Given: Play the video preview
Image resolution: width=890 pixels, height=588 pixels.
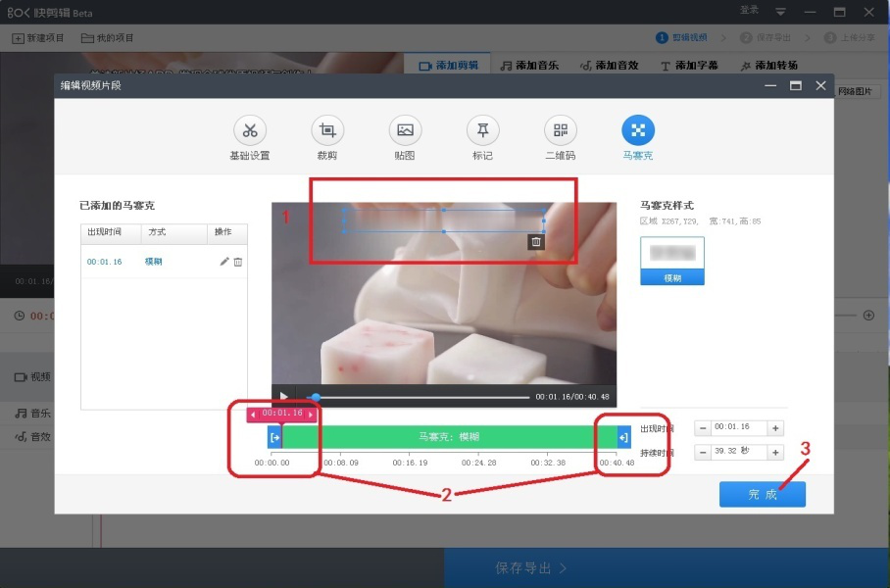Looking at the screenshot, I should tap(284, 396).
